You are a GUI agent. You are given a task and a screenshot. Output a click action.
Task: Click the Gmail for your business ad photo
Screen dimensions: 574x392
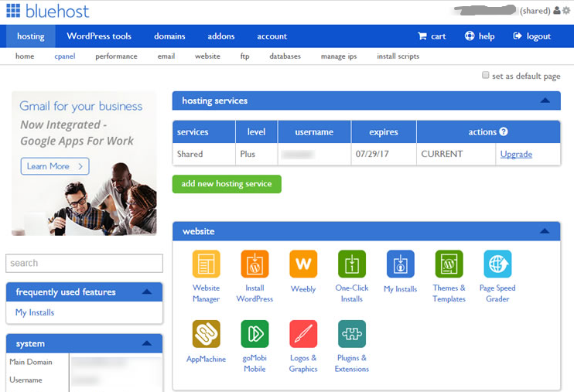(84, 164)
